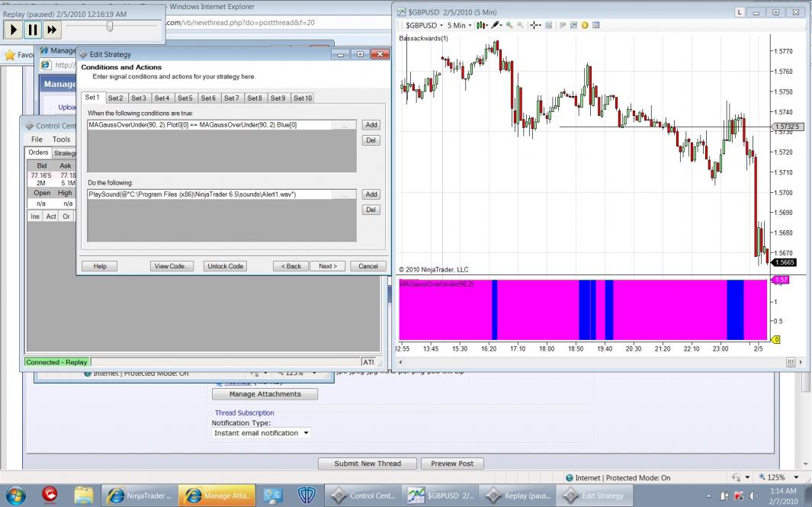Open Notification Type dropdown
The height and width of the screenshot is (507, 812).
click(x=261, y=433)
